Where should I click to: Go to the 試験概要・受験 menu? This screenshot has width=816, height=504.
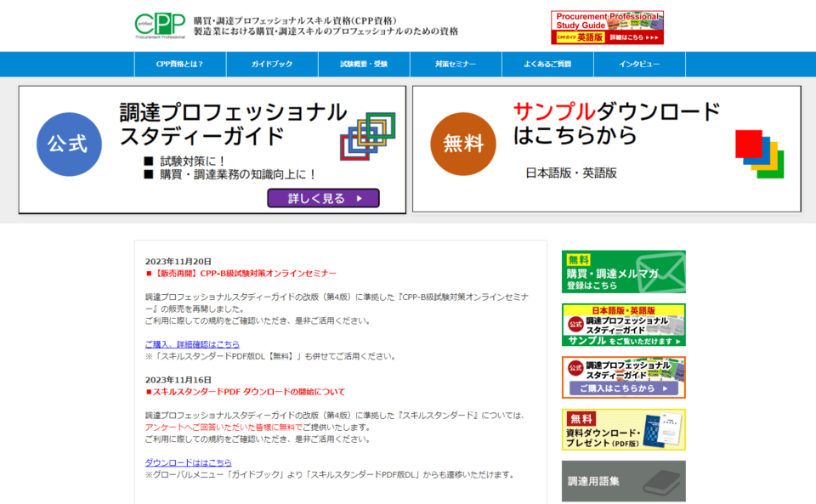click(364, 65)
